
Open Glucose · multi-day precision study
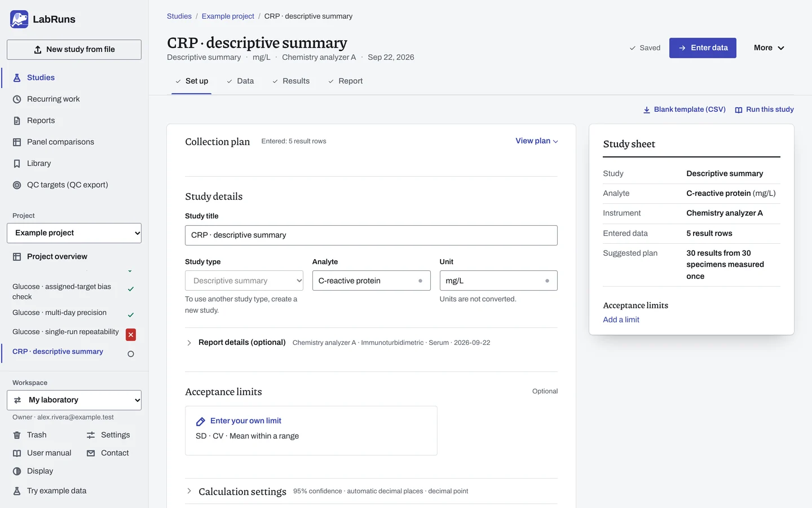click(x=60, y=313)
